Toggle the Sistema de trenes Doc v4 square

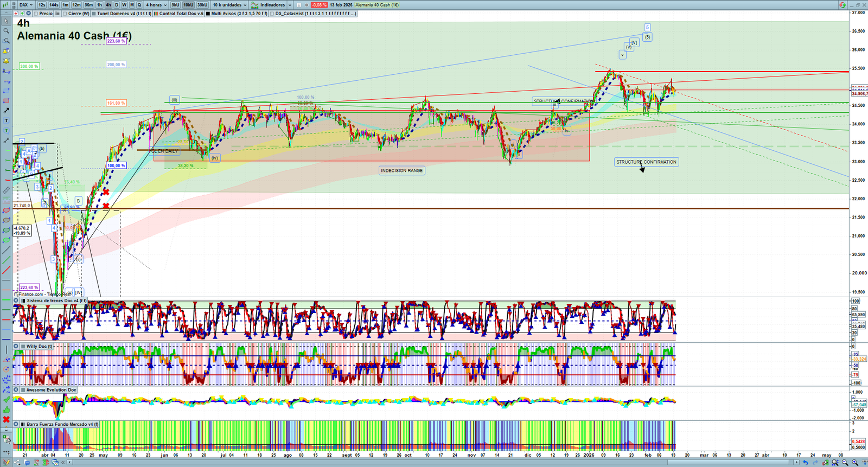pyautogui.click(x=23, y=300)
